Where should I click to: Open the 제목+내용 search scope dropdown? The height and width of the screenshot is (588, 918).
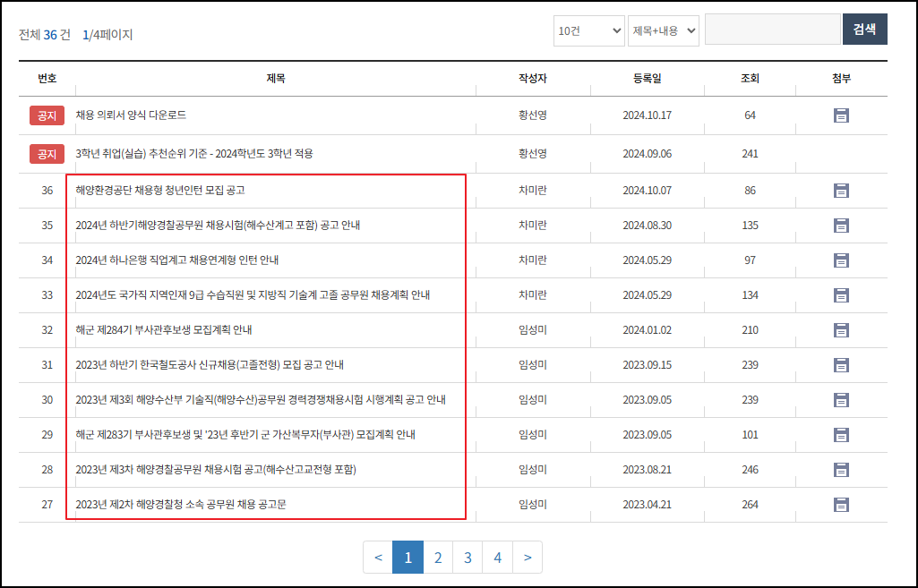click(x=662, y=30)
